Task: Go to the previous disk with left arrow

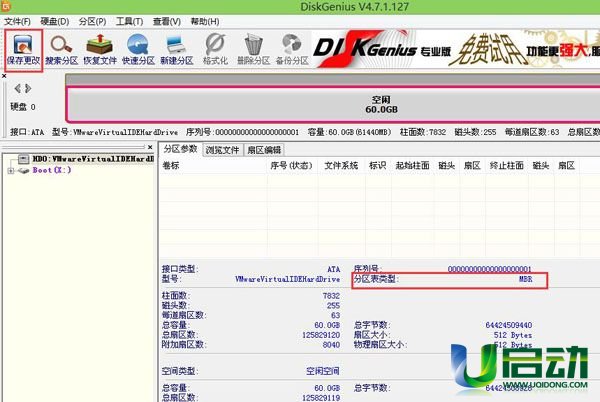Action: tap(17, 89)
